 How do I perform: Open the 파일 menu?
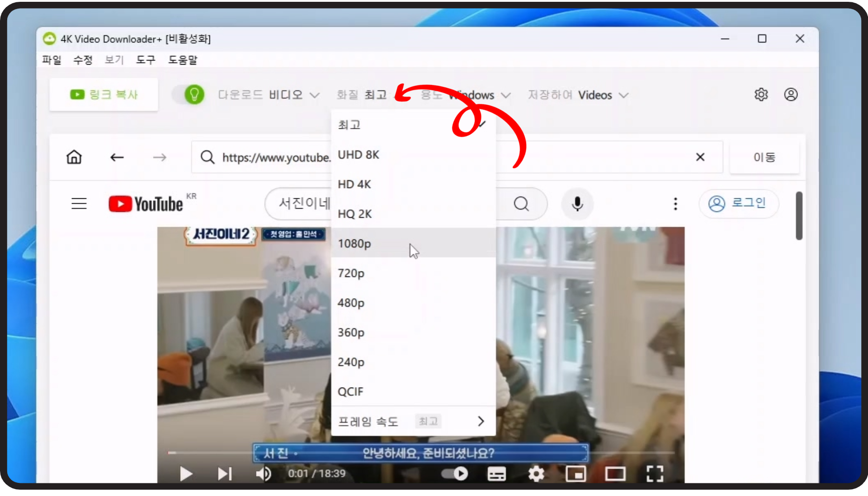point(51,60)
